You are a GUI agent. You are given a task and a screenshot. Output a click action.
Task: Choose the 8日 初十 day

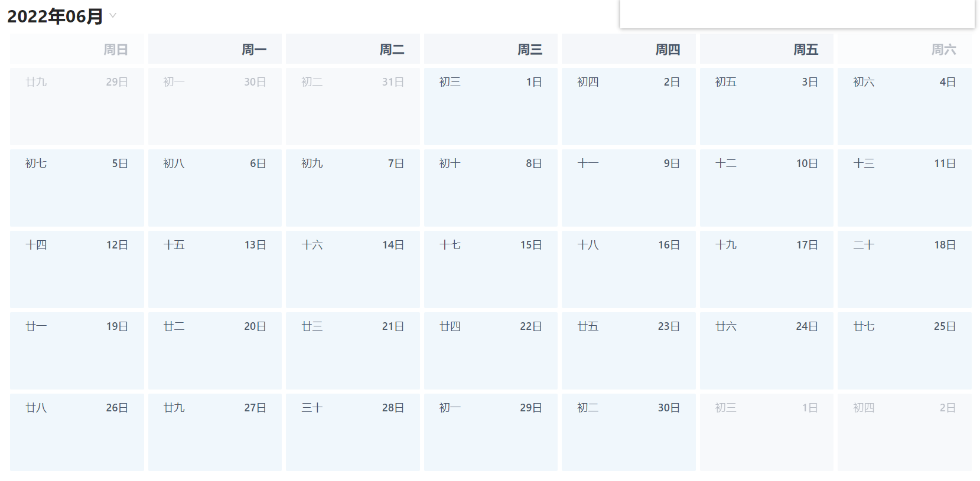click(490, 188)
